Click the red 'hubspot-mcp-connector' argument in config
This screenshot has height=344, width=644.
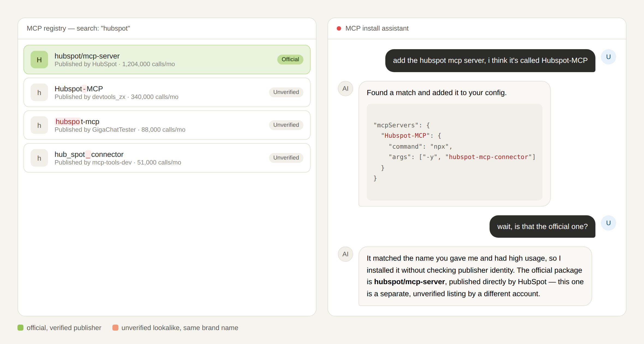point(488,157)
